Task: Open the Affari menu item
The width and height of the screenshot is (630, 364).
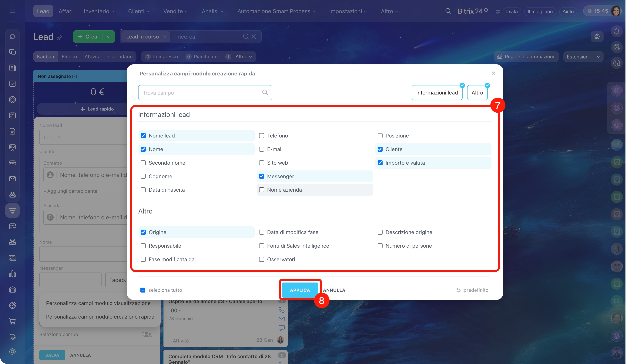Action: coord(65,11)
